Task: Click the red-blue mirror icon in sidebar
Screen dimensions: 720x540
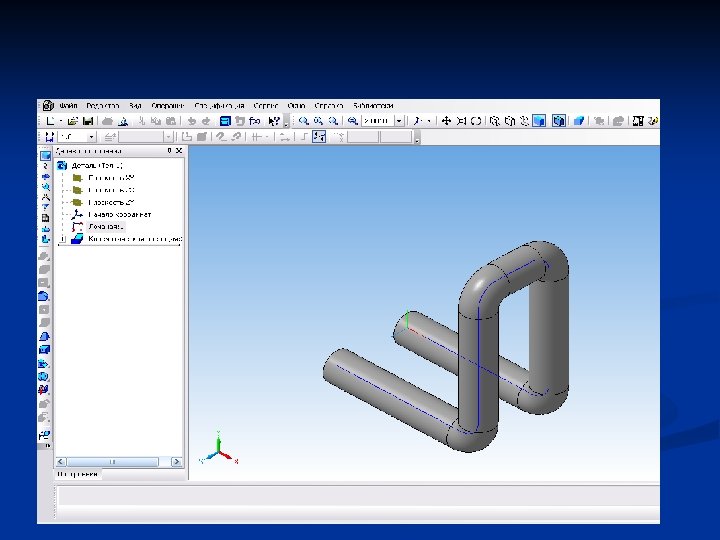Action: (44, 390)
